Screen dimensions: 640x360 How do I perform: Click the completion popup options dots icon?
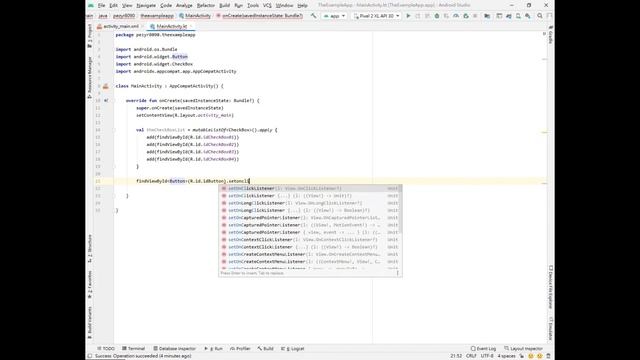(x=398, y=273)
